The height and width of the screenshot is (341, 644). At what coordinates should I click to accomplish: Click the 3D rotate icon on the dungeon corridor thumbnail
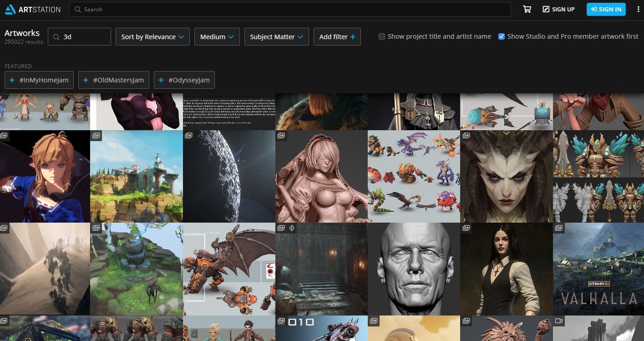pyautogui.click(x=292, y=228)
